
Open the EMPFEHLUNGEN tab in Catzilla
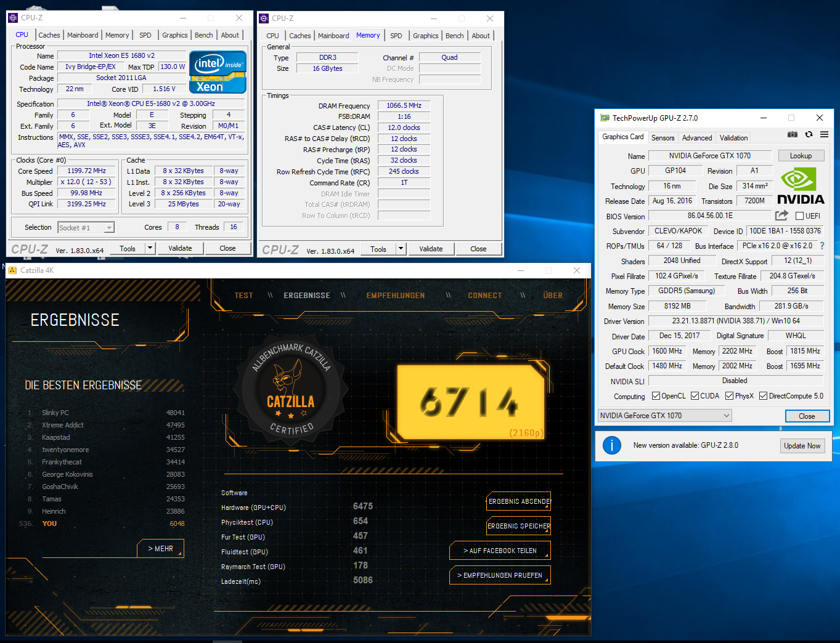point(396,296)
